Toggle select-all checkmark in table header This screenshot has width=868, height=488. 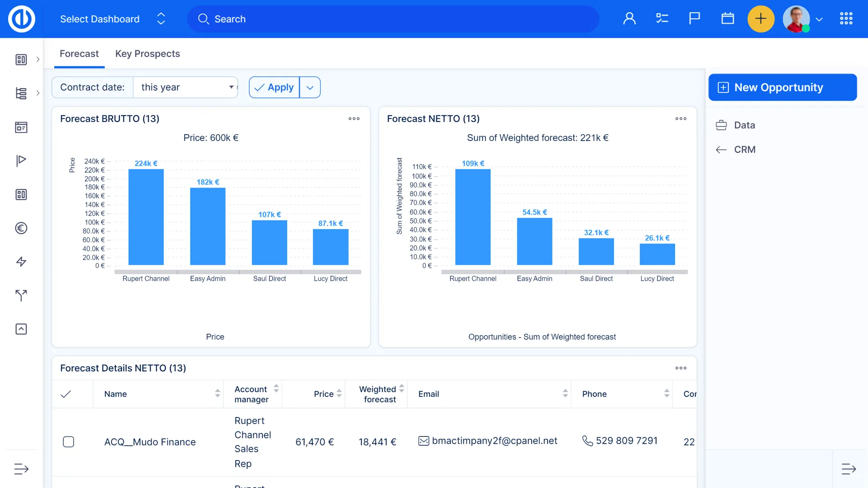[x=66, y=394]
